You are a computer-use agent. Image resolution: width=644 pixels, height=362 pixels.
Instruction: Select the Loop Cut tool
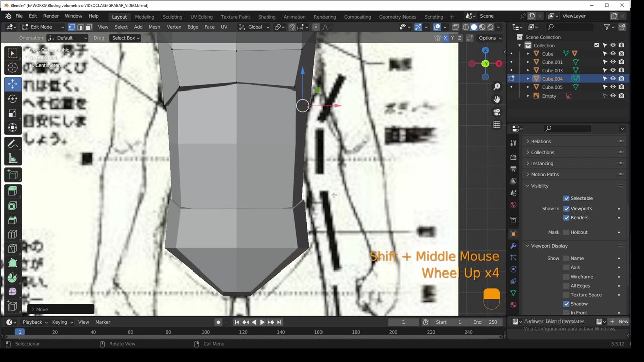[x=13, y=234]
